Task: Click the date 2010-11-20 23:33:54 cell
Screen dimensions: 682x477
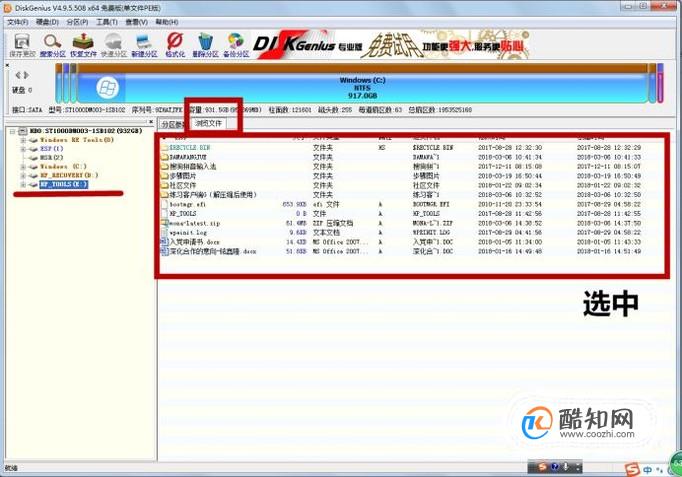Action: (510, 204)
